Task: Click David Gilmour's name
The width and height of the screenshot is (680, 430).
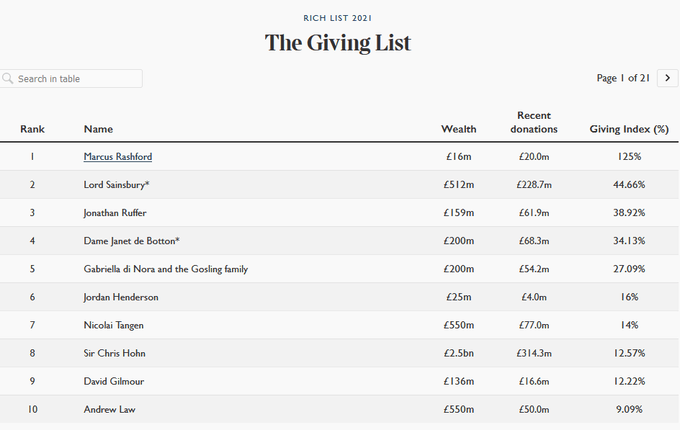Action: coord(114,381)
